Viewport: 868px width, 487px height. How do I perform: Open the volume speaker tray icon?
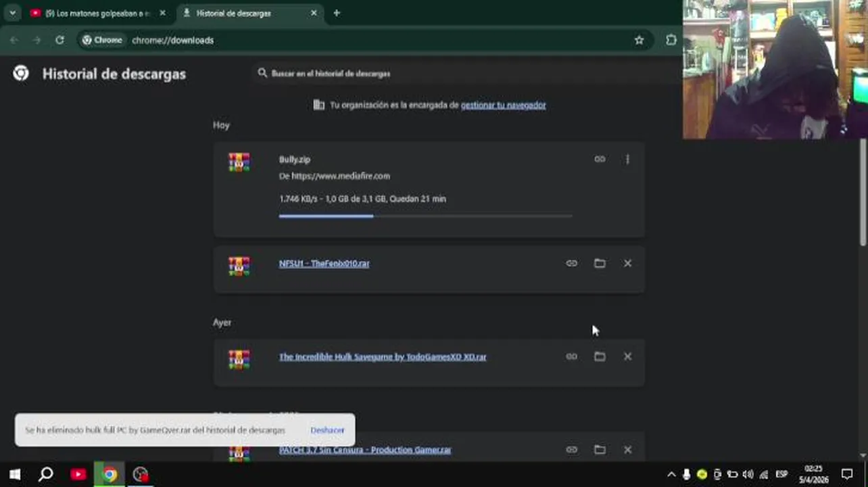tap(748, 474)
